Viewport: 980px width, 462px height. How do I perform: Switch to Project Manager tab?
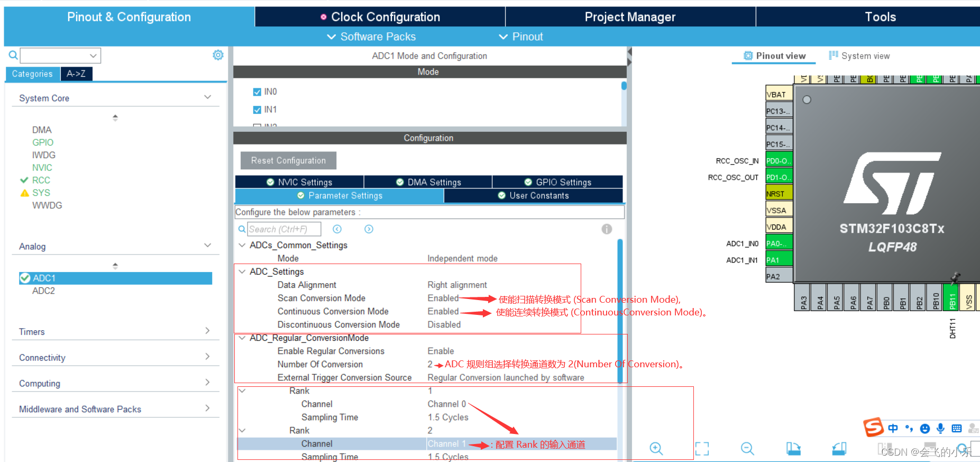tap(630, 17)
